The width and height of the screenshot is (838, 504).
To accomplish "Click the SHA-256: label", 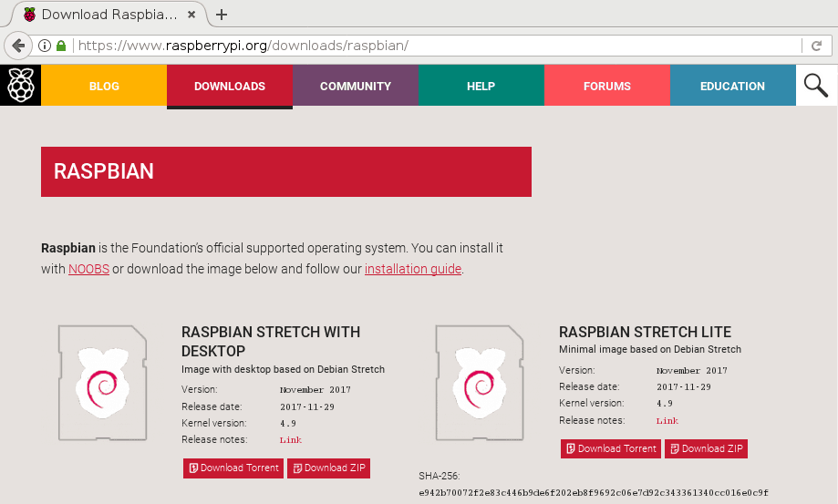I will coord(440,476).
